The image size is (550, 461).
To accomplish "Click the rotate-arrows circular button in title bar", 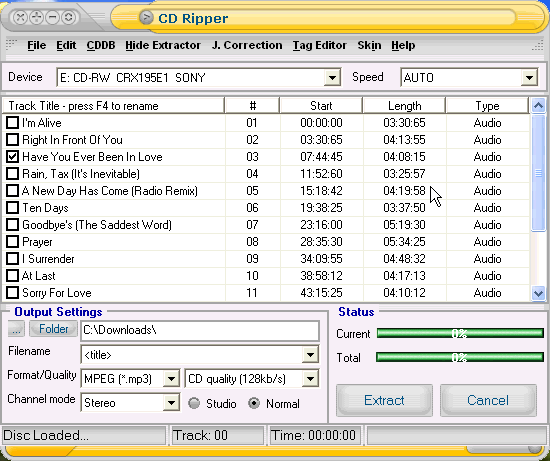I will (69, 17).
